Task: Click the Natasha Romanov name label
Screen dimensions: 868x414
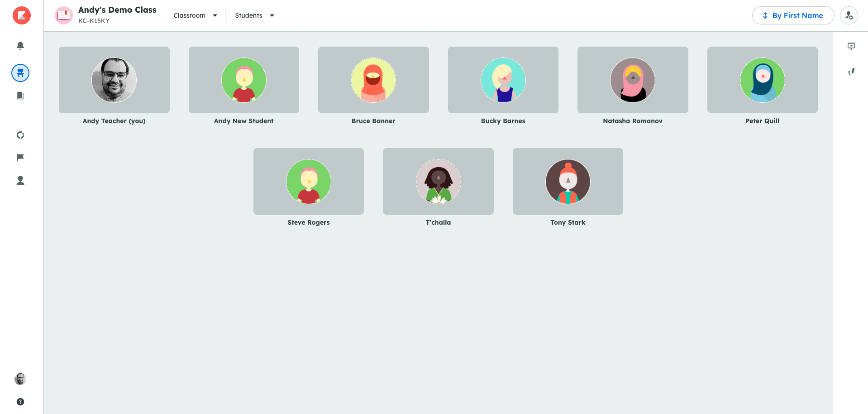Action: [x=633, y=121]
